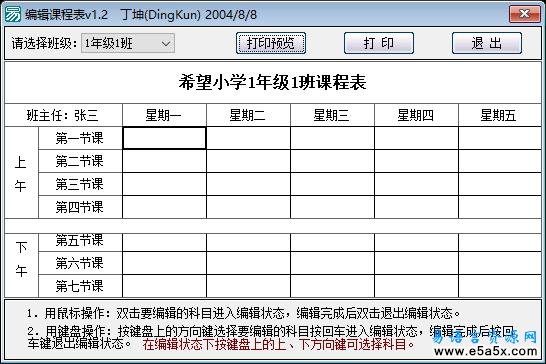Select the 星期二 第一节课 cell
This screenshot has width=546, height=364.
248,138
